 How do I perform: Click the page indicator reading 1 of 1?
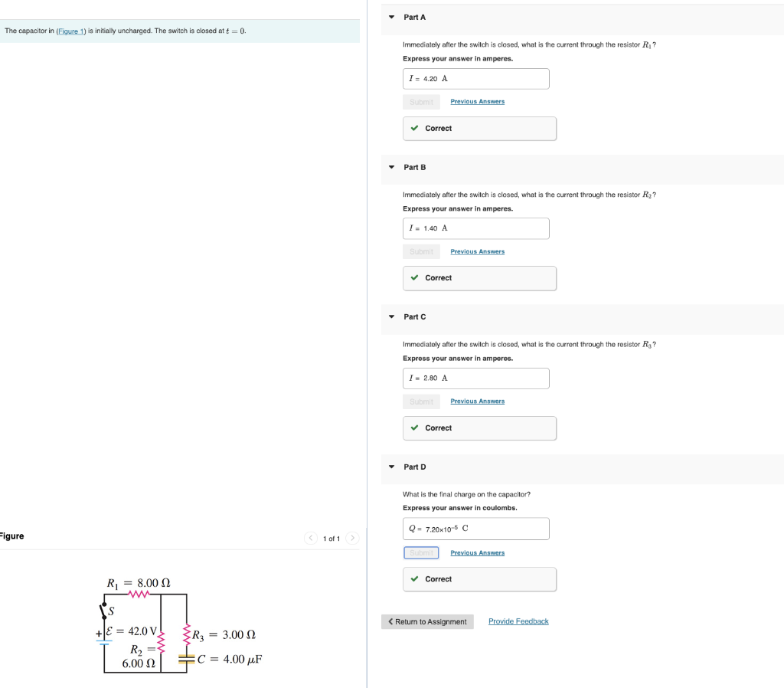[x=331, y=538]
